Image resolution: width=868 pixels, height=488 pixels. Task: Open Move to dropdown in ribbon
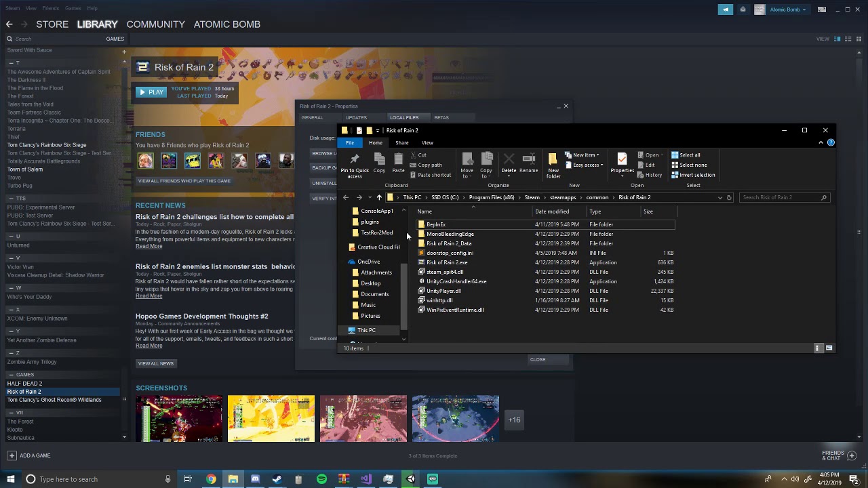click(x=467, y=165)
